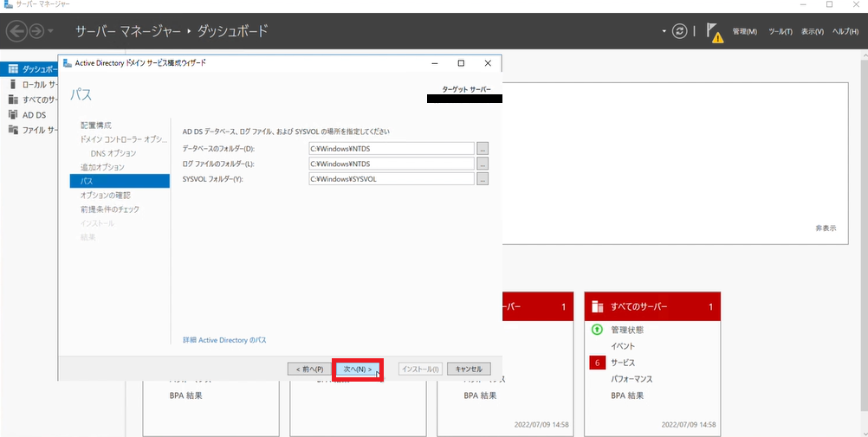Screen dimensions: 868x437
Task: Click the refresh icon in header
Action: tap(679, 31)
